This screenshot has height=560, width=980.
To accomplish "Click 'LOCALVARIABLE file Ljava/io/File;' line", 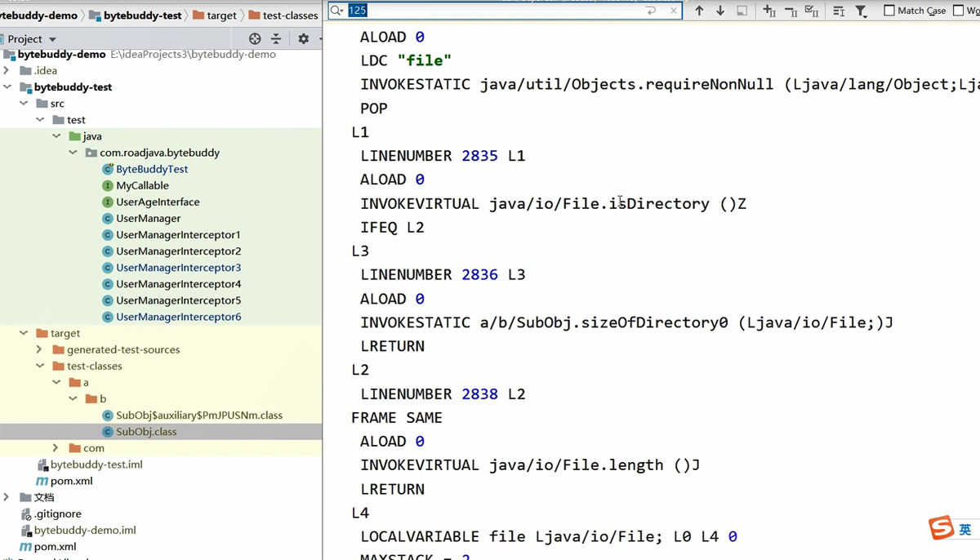I will (x=549, y=537).
